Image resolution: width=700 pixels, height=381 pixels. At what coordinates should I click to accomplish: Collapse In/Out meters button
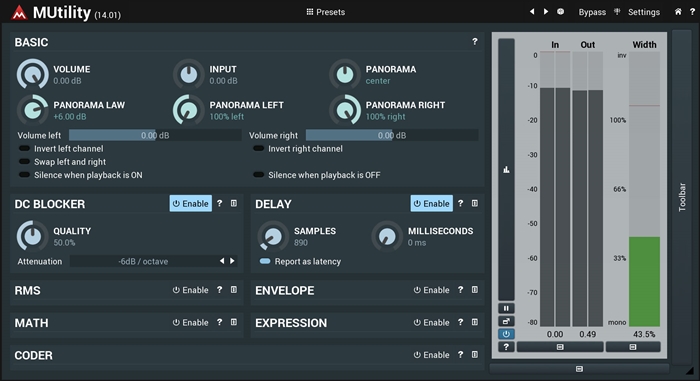[x=560, y=347]
